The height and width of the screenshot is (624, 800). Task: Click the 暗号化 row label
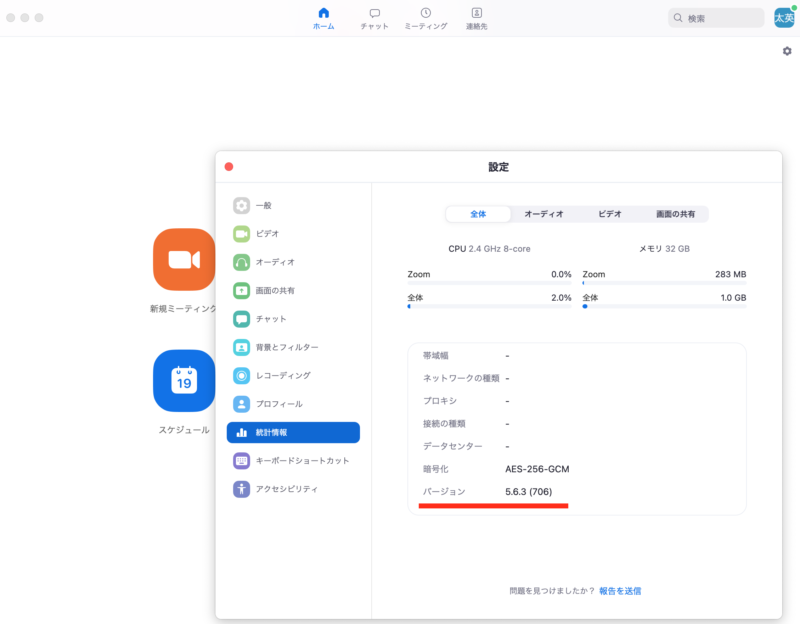click(x=436, y=469)
